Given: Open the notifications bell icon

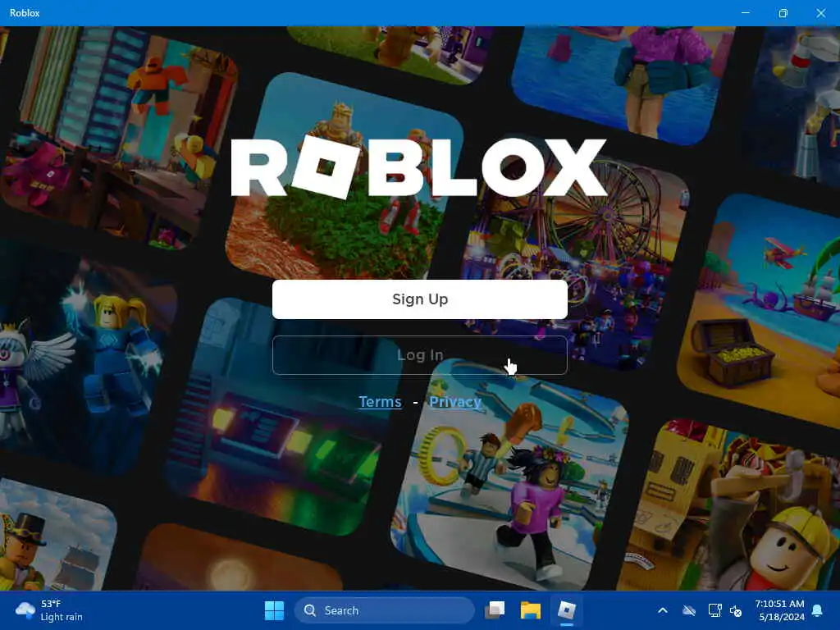Looking at the screenshot, I should (818, 610).
